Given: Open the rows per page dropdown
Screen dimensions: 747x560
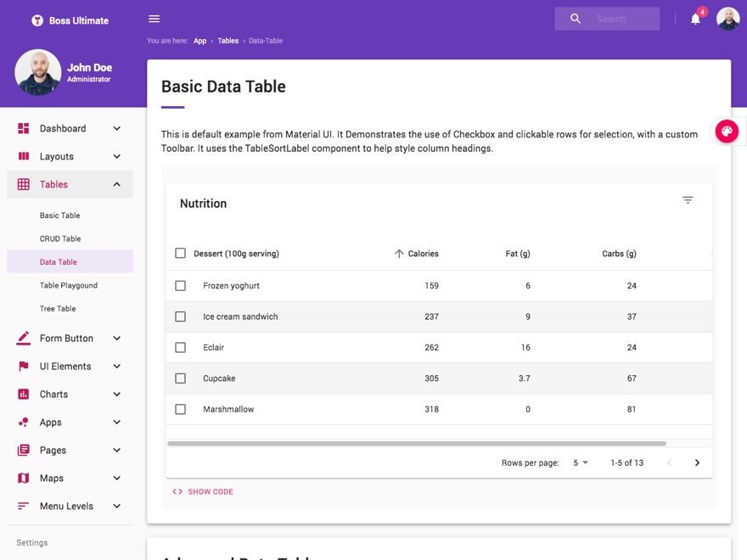Looking at the screenshot, I should (x=581, y=462).
